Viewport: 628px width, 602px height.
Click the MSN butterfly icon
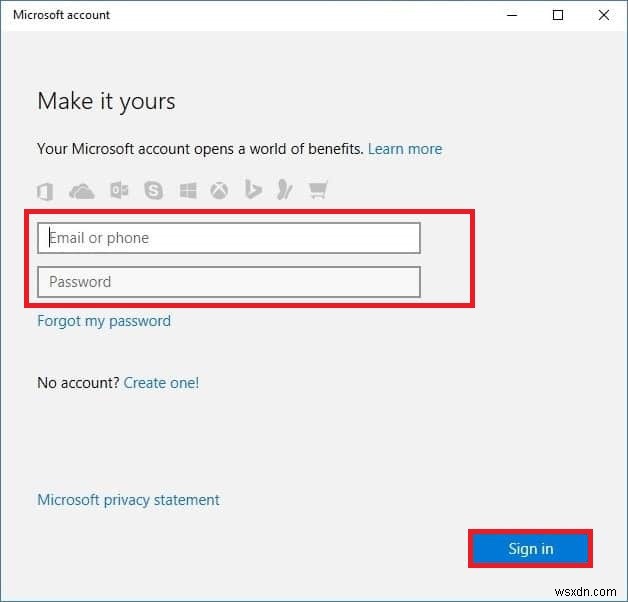click(285, 189)
